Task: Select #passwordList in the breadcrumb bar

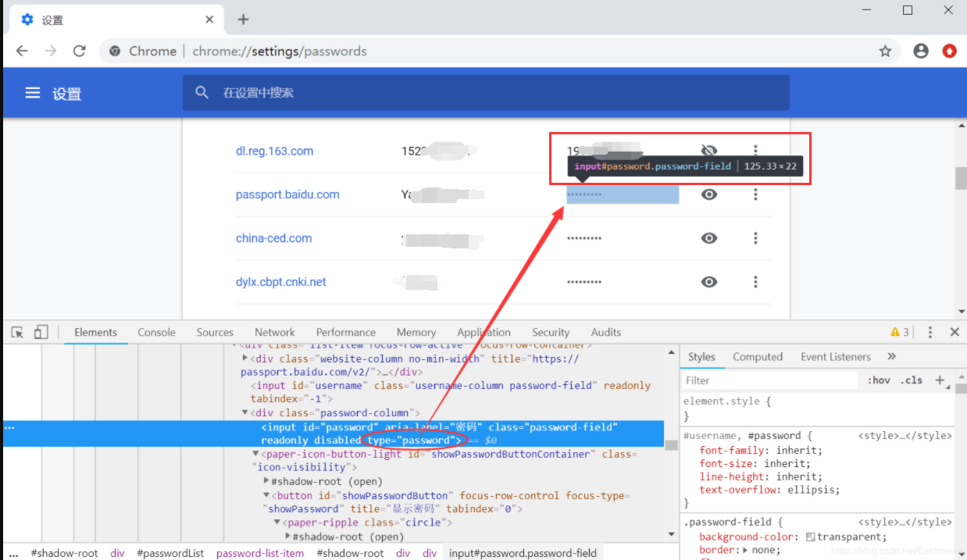Action: [170, 553]
